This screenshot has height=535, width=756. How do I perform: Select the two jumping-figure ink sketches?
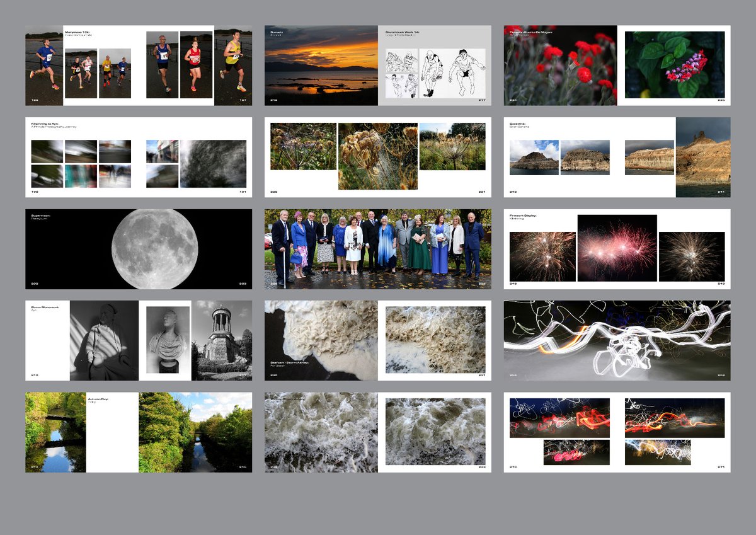click(452, 73)
